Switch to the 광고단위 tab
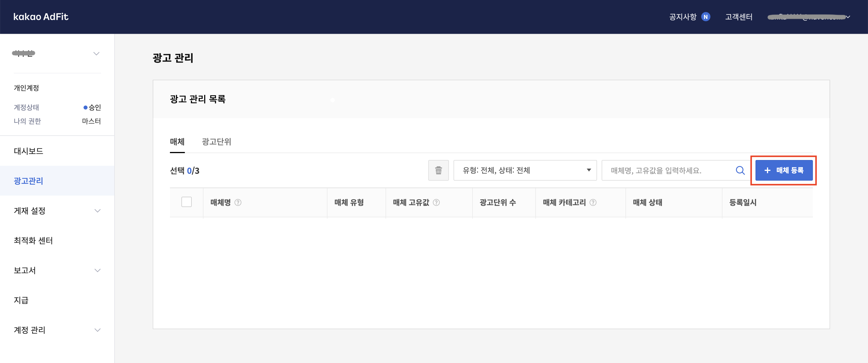 coord(216,142)
